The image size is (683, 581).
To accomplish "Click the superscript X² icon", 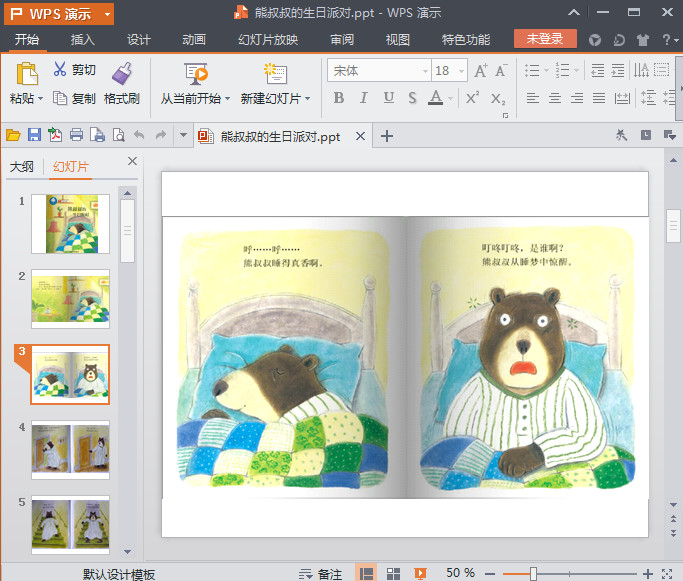I will click(472, 98).
